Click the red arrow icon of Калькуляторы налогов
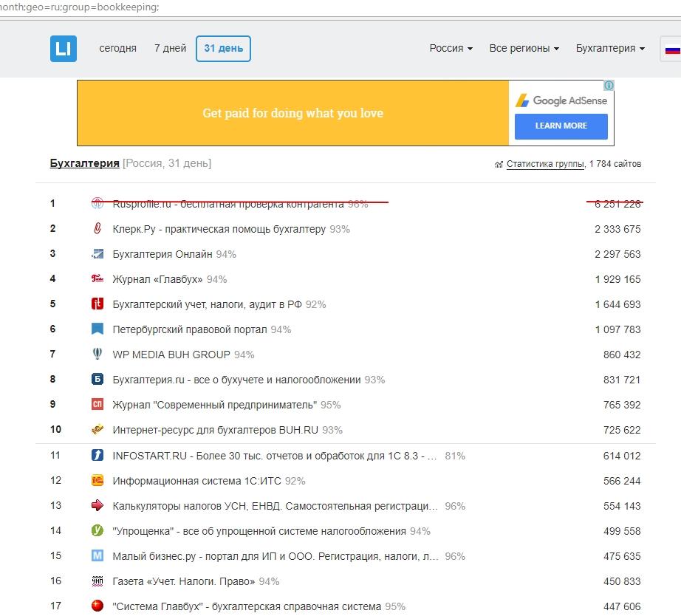This screenshot has height=616, width=681. click(97, 505)
